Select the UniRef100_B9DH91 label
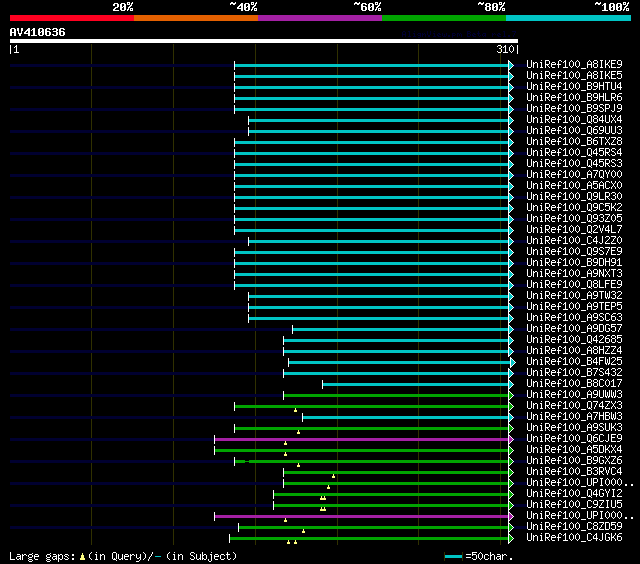The width and height of the screenshot is (640, 564). tap(574, 263)
